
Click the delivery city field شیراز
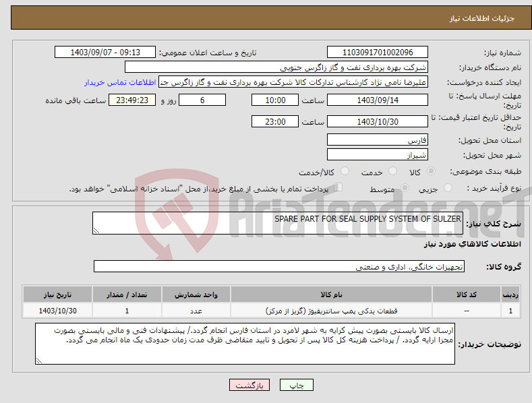click(x=378, y=155)
